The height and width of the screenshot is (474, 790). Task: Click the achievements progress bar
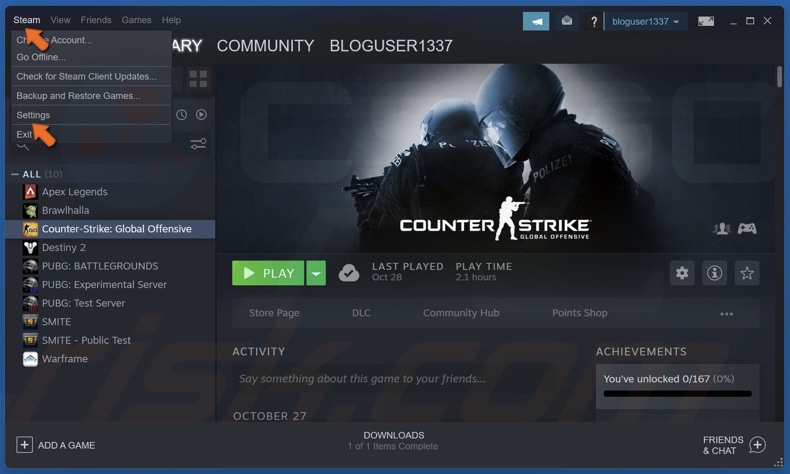(x=678, y=394)
